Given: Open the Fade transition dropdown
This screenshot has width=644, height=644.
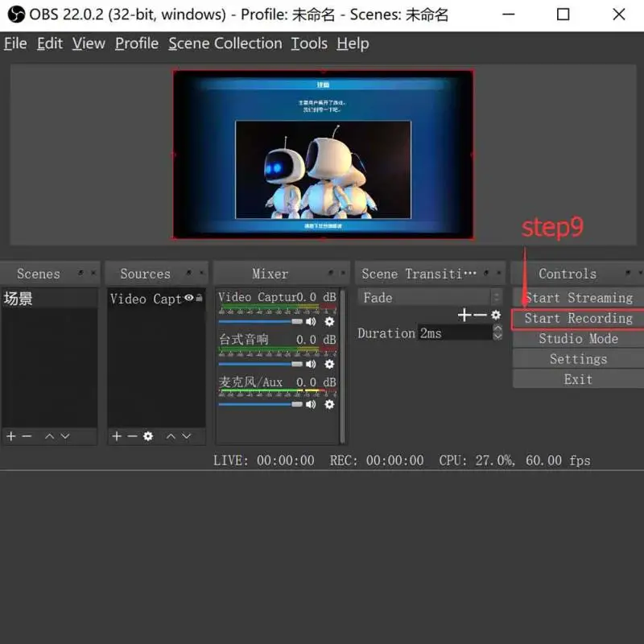Looking at the screenshot, I should coord(430,297).
